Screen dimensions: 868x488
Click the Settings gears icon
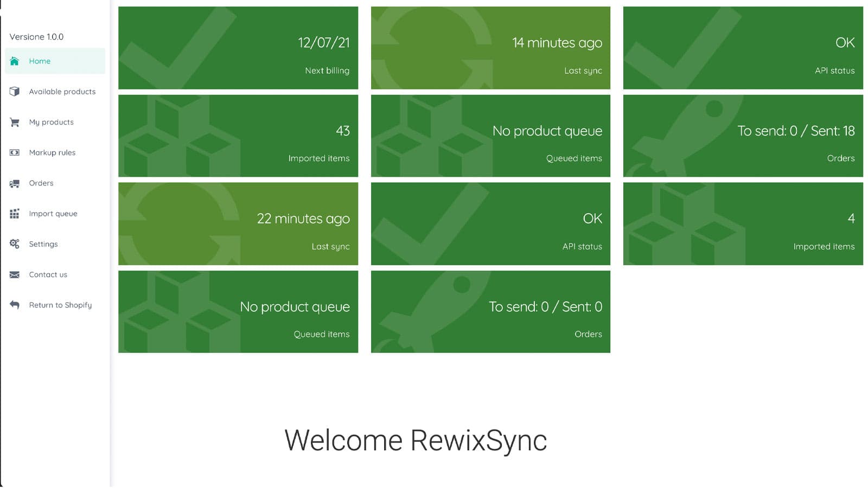click(x=15, y=244)
